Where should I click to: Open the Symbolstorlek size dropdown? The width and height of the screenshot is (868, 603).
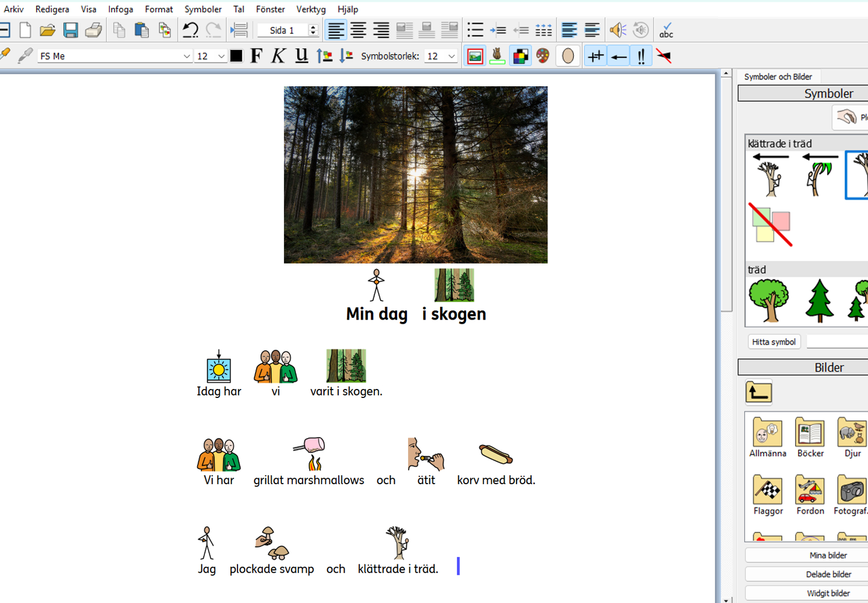451,56
